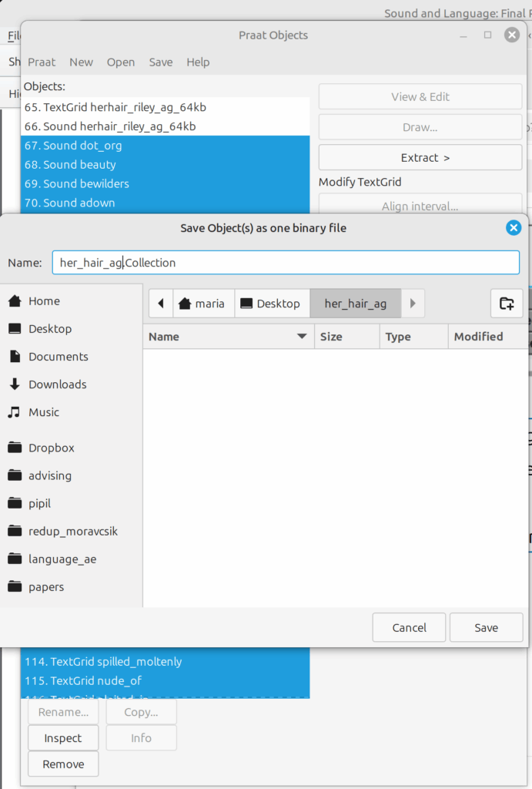Open the Save menu in Praat Objects
This screenshot has height=789, width=532.
click(160, 62)
